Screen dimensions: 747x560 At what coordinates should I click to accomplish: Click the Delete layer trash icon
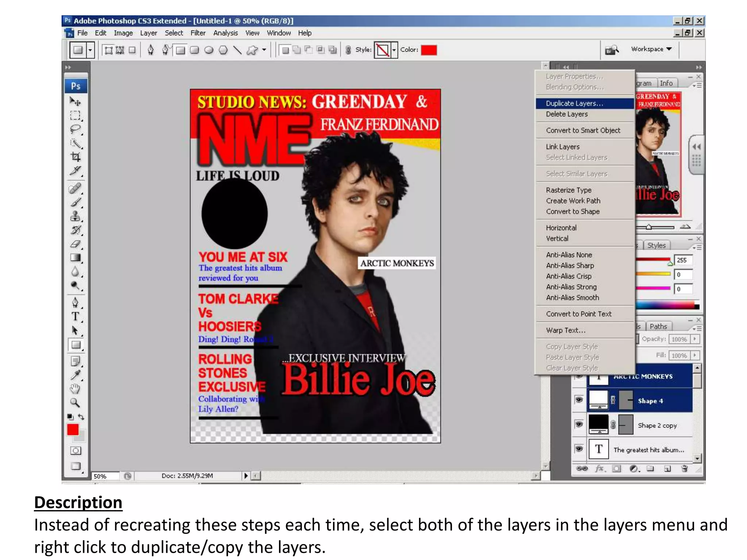click(685, 468)
